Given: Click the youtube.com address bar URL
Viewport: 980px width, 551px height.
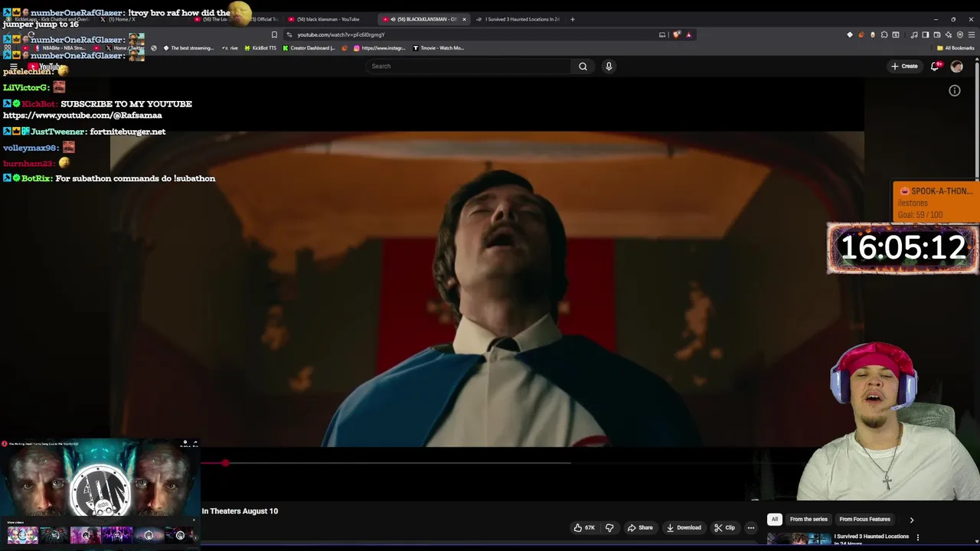Looking at the screenshot, I should (x=341, y=34).
